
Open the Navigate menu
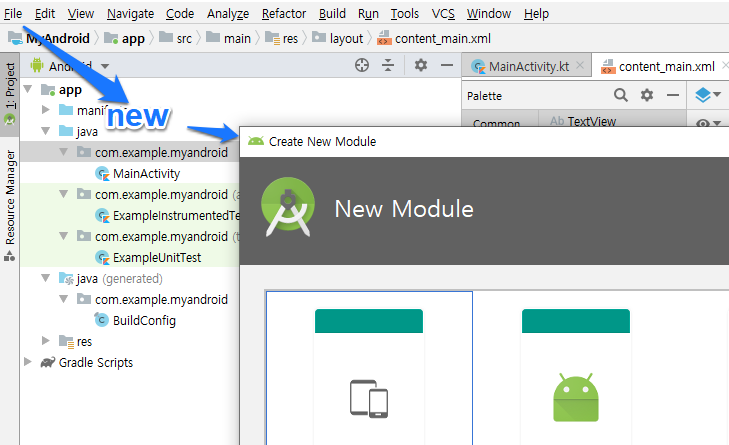[130, 14]
